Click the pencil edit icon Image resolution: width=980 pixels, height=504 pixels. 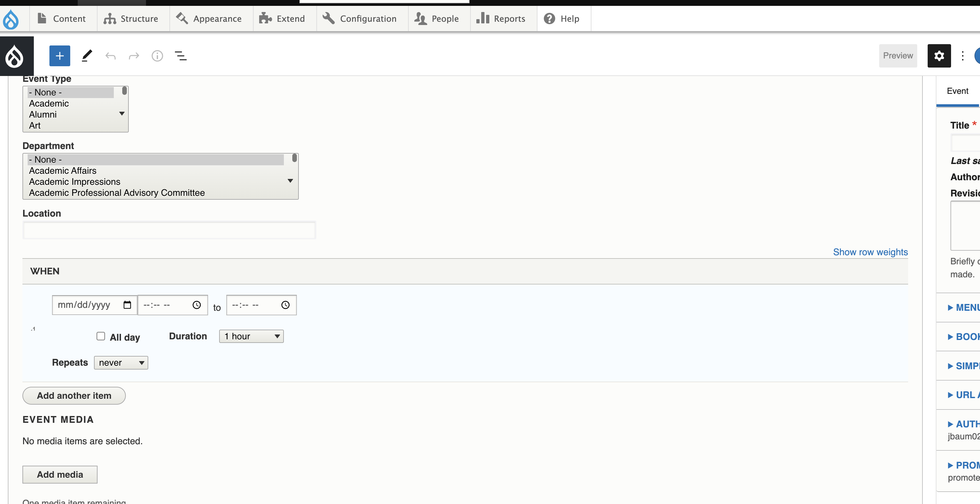(86, 56)
